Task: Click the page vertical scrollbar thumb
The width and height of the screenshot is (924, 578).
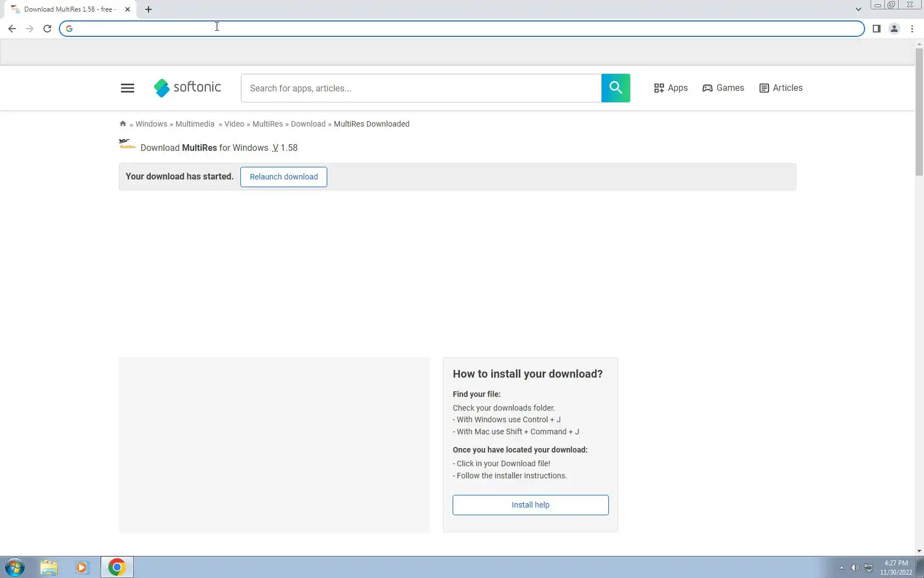Action: 919,112
